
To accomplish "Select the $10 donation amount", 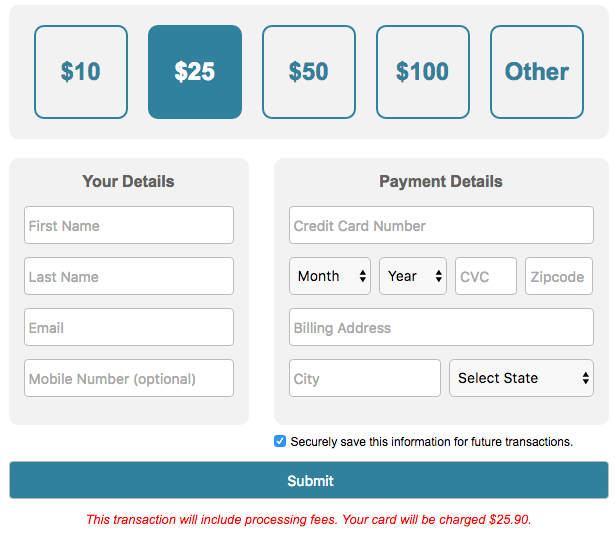I will 81,72.
